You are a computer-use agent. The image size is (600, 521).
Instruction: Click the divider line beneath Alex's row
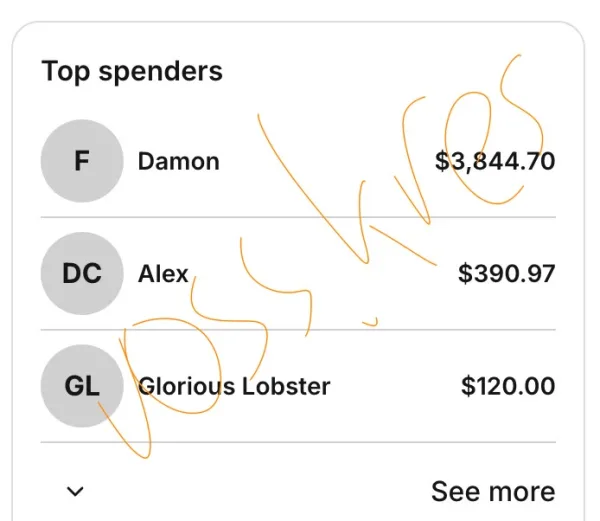point(298,329)
